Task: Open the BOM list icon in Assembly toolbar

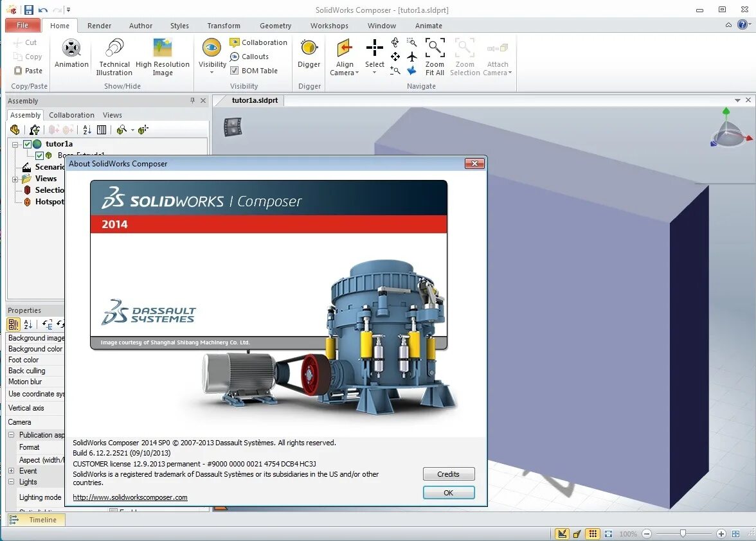Action: coord(101,130)
